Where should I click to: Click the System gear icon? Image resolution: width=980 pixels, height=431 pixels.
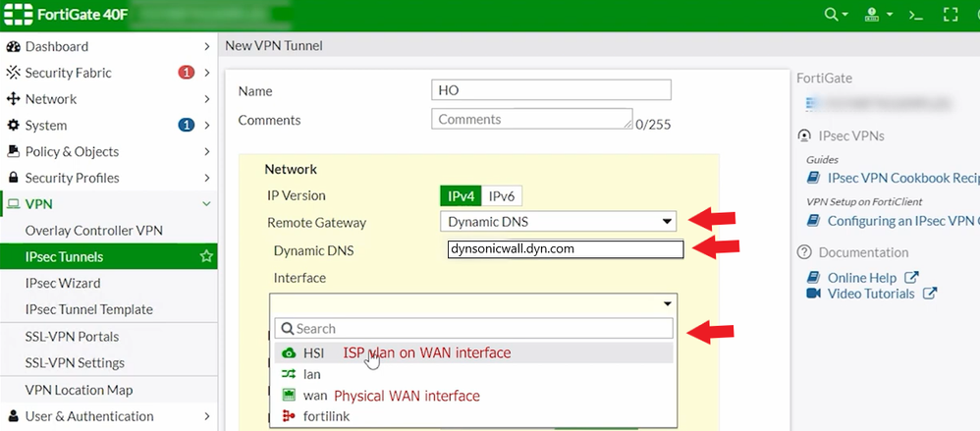[13, 125]
